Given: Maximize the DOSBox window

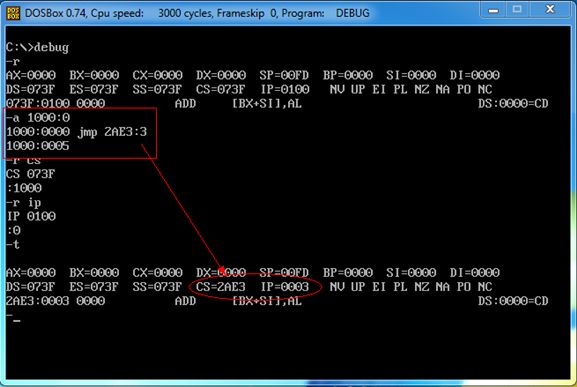Looking at the screenshot, I should tap(517, 10).
